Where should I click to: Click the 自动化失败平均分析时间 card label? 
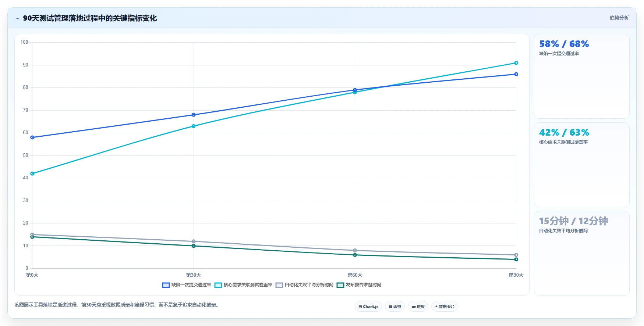point(563,231)
